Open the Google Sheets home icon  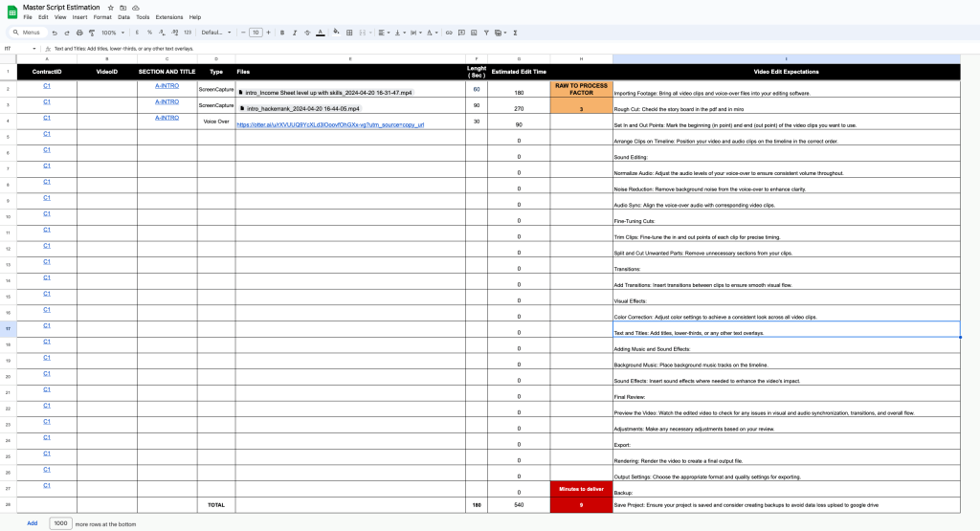click(x=11, y=11)
